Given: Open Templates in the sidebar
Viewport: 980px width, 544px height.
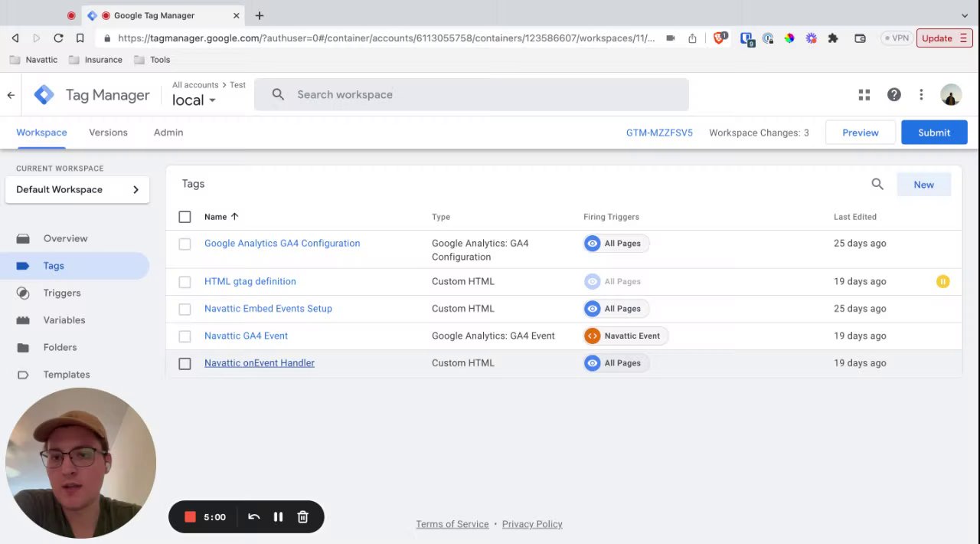Looking at the screenshot, I should pyautogui.click(x=74, y=375).
